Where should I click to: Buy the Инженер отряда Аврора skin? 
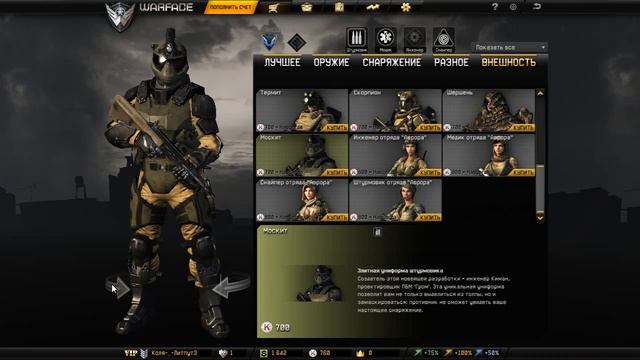(430, 173)
